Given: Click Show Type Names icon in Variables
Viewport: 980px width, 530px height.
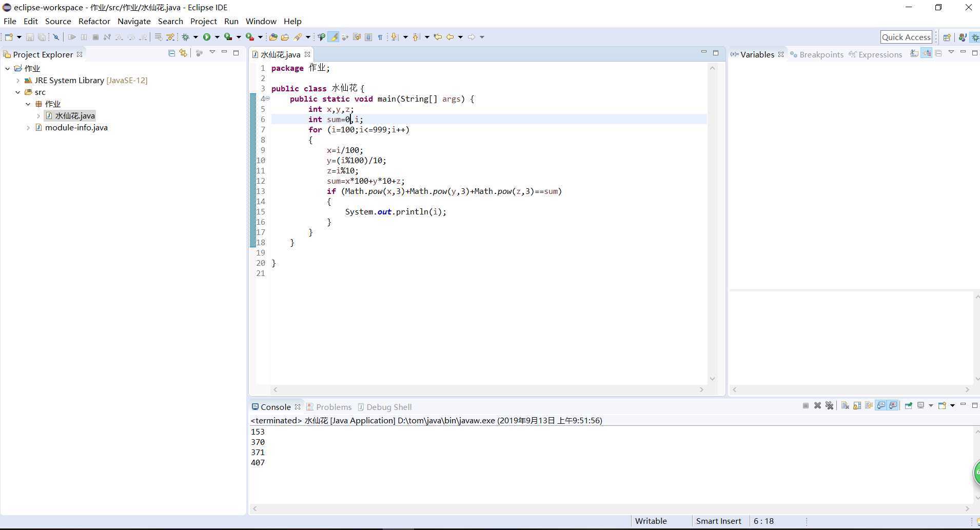Looking at the screenshot, I should click(x=914, y=53).
